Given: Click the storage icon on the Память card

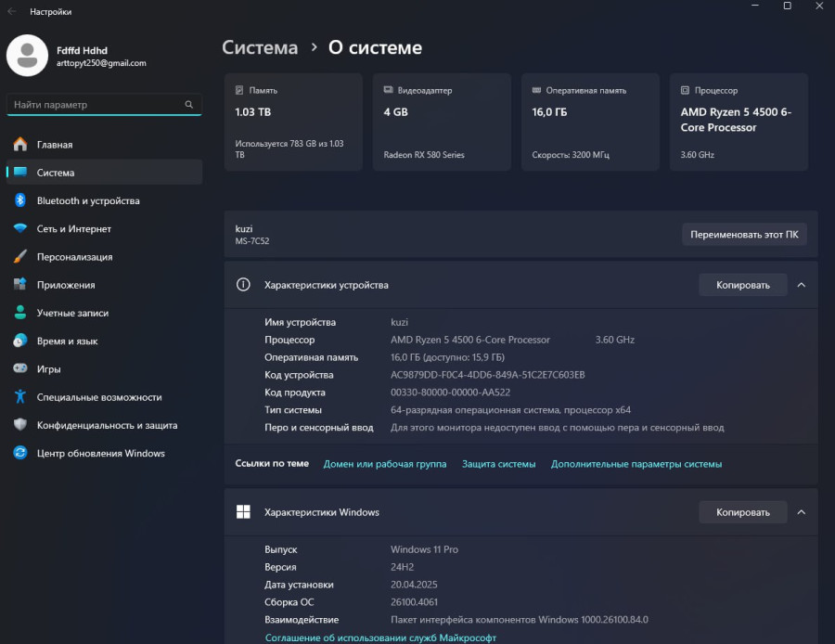Looking at the screenshot, I should coord(239,91).
